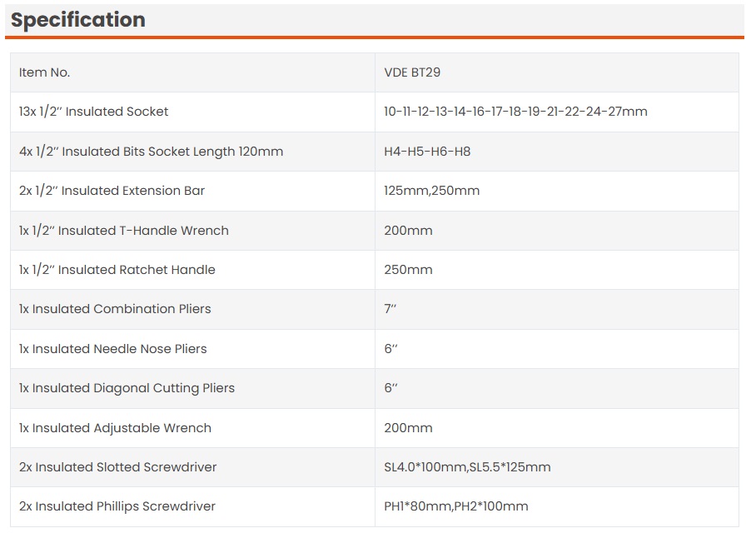This screenshot has height=538, width=756.
Task: Select the SL4.0*100mm,SL5.5*125mm value
Action: [467, 467]
